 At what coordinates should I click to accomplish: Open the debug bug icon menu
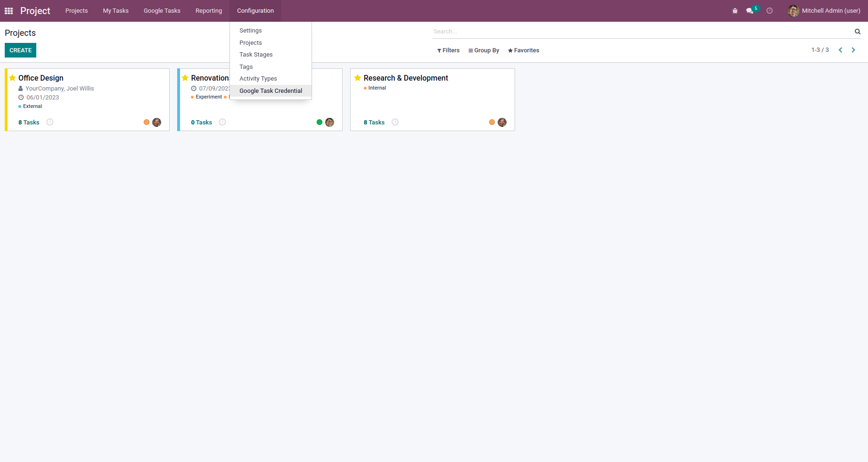click(735, 11)
